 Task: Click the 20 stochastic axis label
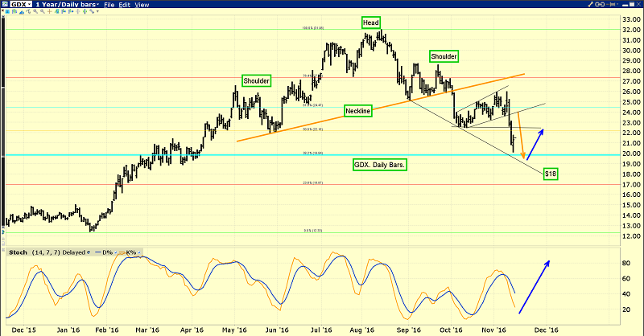[626, 309]
